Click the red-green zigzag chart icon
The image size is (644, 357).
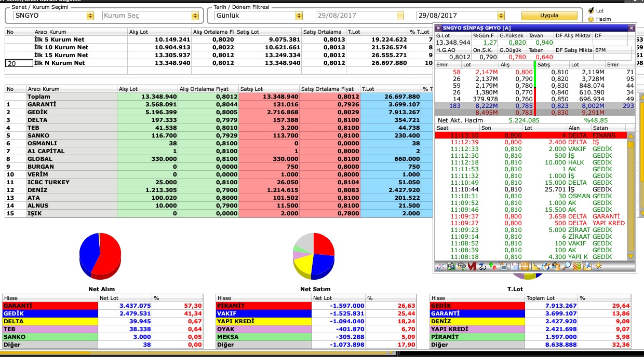coord(577,267)
